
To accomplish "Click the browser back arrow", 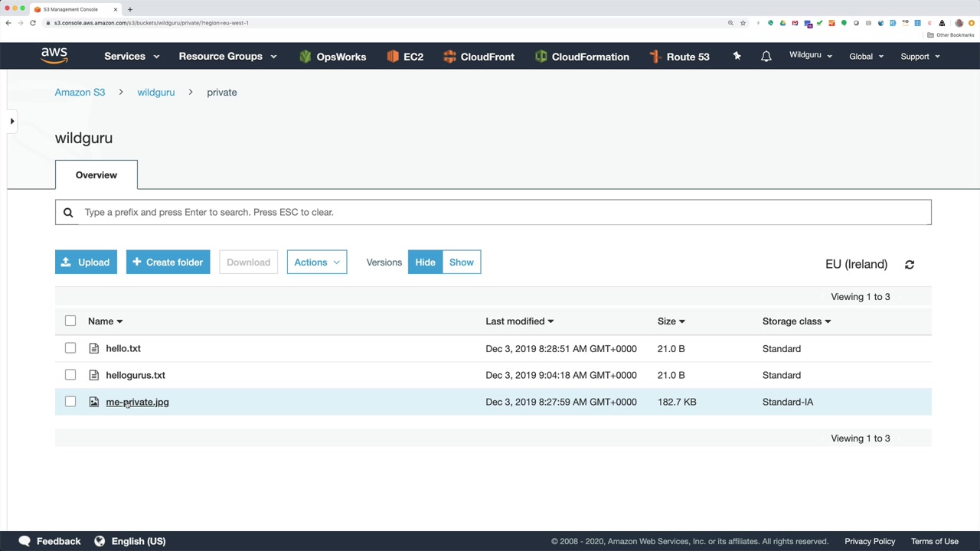I will point(8,23).
